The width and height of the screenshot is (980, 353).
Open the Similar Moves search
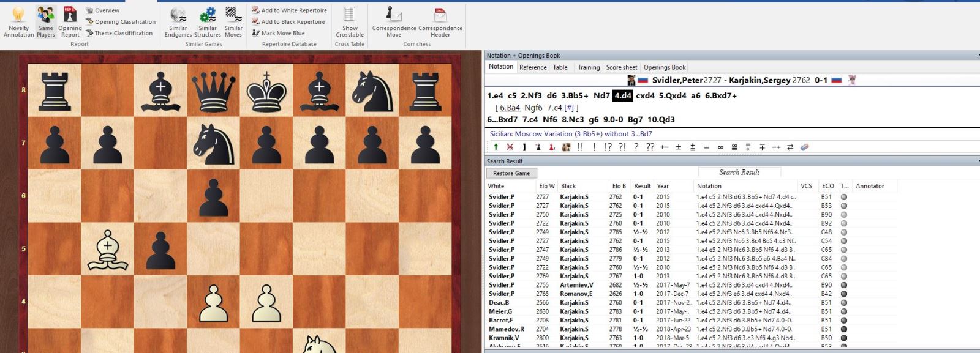coord(233,23)
